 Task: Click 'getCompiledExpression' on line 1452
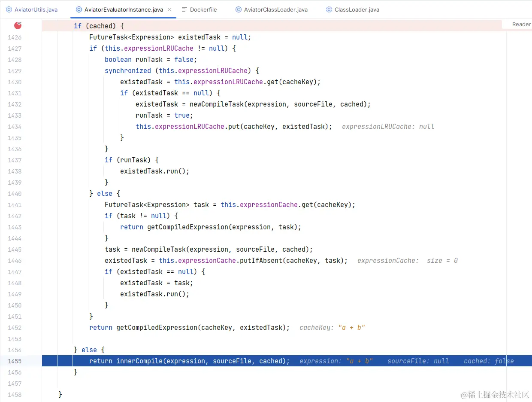157,328
